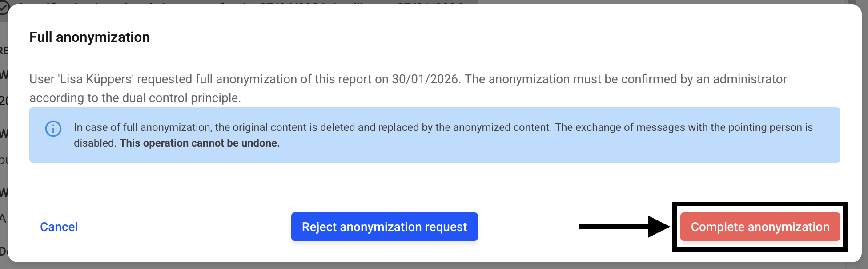
Task: Click the info icon in blue banner
Action: tap(53, 129)
